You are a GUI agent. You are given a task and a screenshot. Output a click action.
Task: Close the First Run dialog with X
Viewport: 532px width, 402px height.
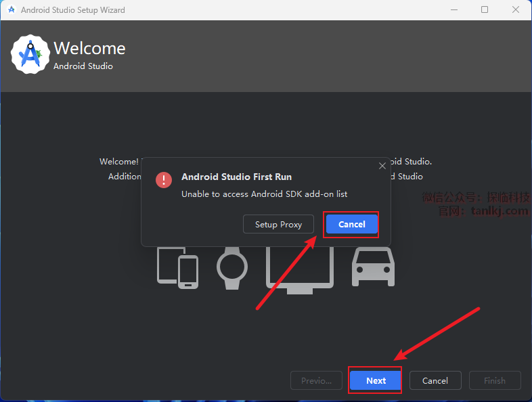[x=382, y=166]
